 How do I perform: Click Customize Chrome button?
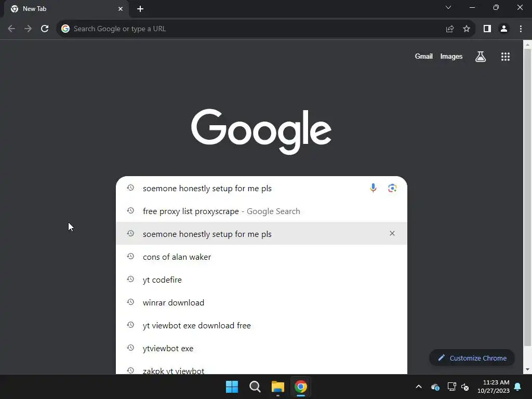(x=472, y=358)
